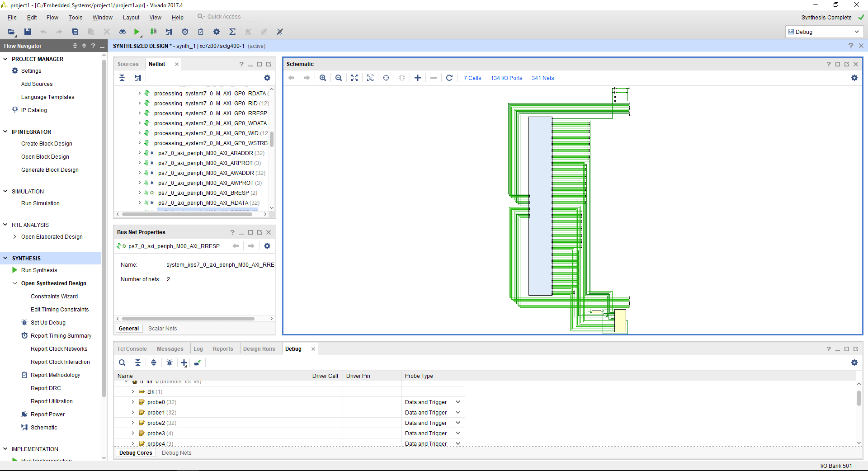This screenshot has height=471, width=868.
Task: Switch to the Messages tab
Action: click(170, 349)
